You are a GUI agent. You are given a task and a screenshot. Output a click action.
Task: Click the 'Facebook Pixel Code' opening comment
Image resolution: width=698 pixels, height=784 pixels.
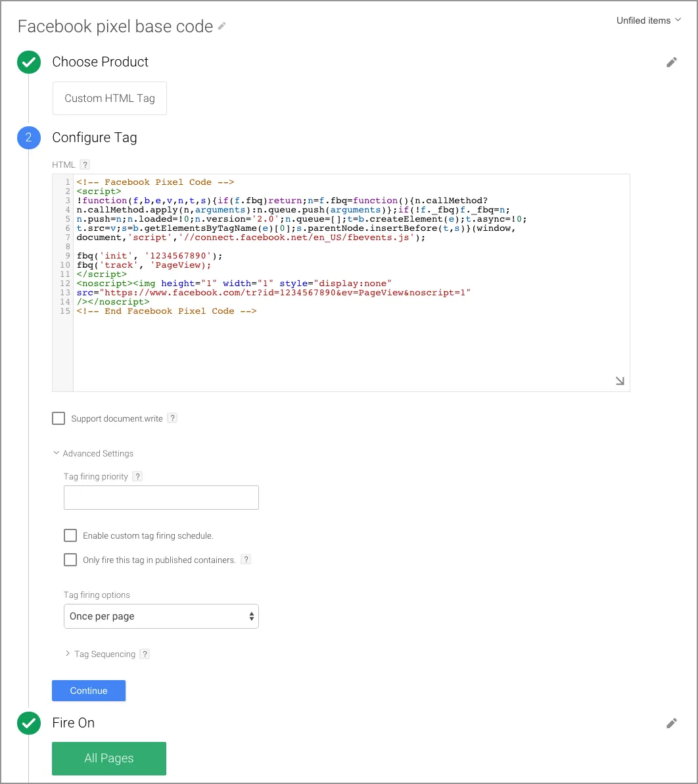(155, 182)
